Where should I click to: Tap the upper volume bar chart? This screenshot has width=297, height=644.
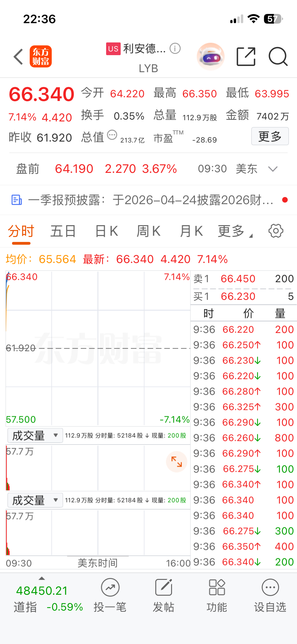[x=98, y=468]
